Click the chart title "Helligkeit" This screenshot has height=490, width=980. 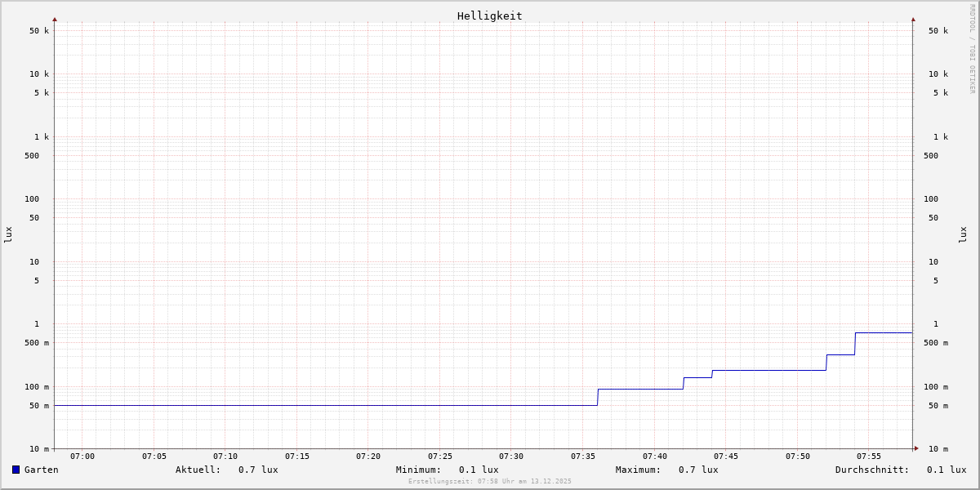coord(490,16)
